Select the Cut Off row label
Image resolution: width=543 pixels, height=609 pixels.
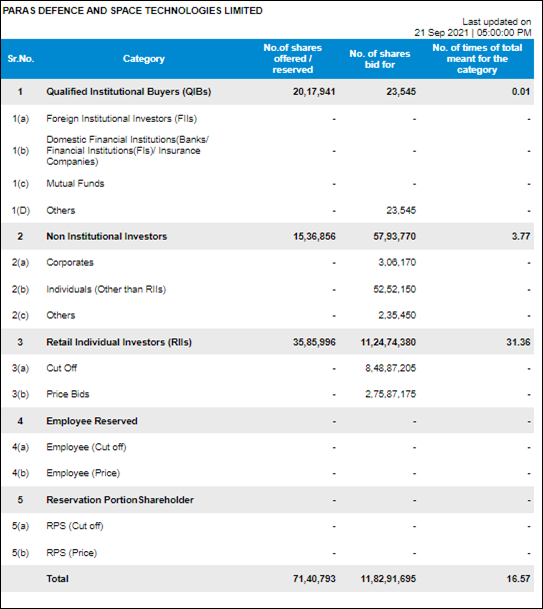[62, 368]
